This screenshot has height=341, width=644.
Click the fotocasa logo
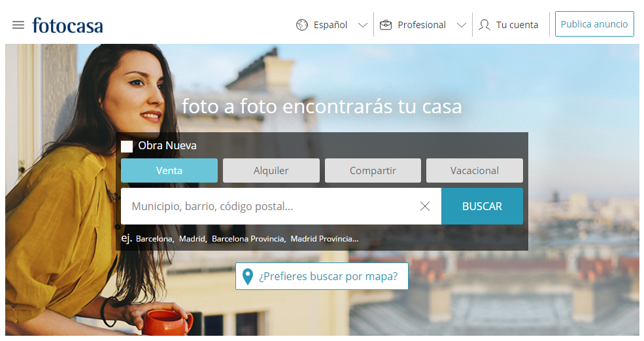tap(68, 26)
